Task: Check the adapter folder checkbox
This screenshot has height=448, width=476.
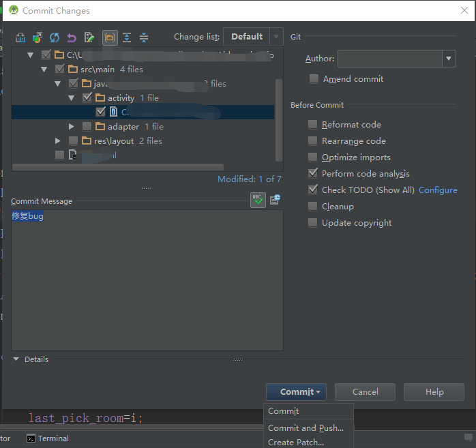Action: [x=87, y=126]
